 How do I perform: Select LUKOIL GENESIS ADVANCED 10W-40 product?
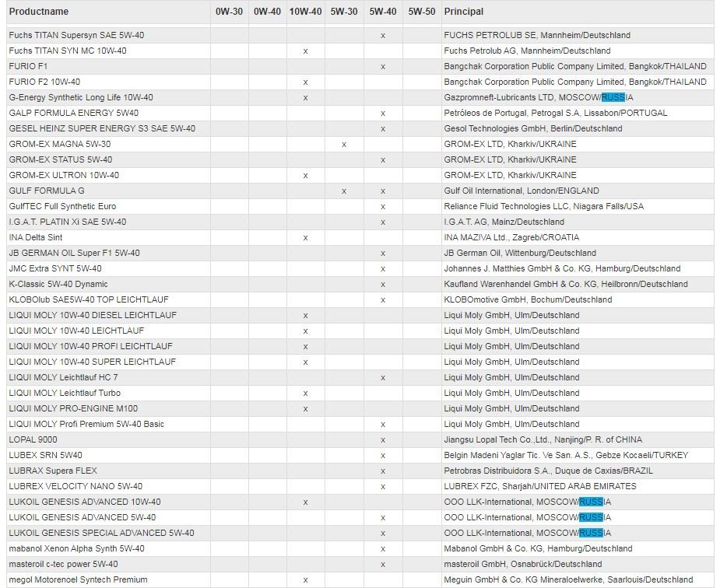coord(85,503)
